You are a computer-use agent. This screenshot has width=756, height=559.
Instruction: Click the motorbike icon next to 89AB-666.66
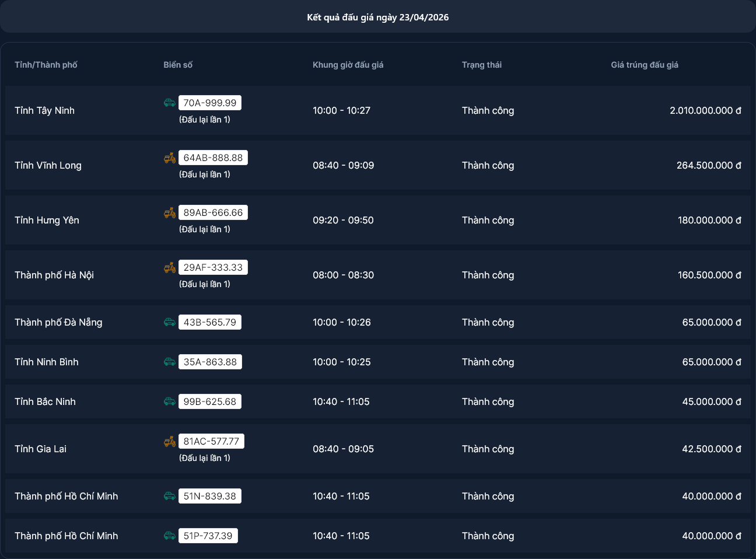point(170,212)
